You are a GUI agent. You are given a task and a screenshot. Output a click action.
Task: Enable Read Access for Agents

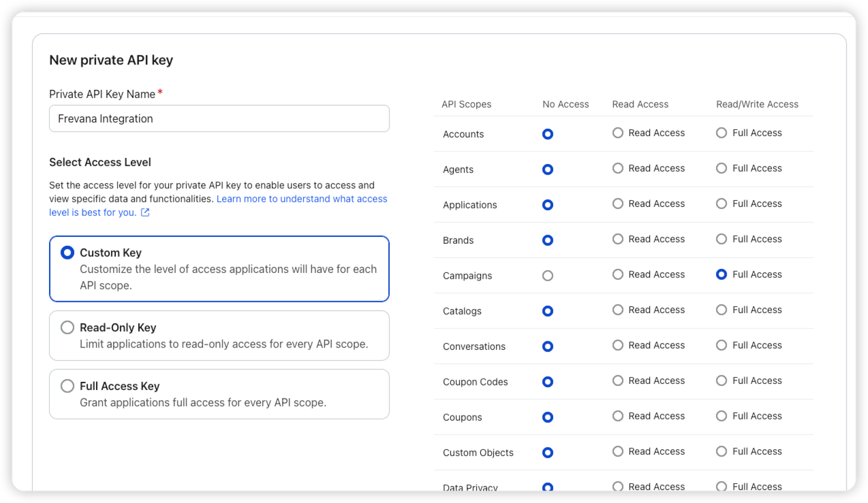(x=618, y=168)
